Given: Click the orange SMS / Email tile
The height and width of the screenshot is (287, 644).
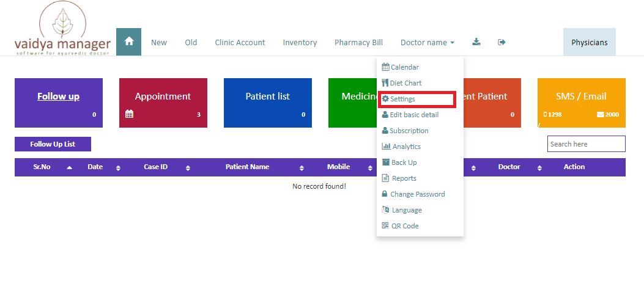Looking at the screenshot, I should 581,103.
